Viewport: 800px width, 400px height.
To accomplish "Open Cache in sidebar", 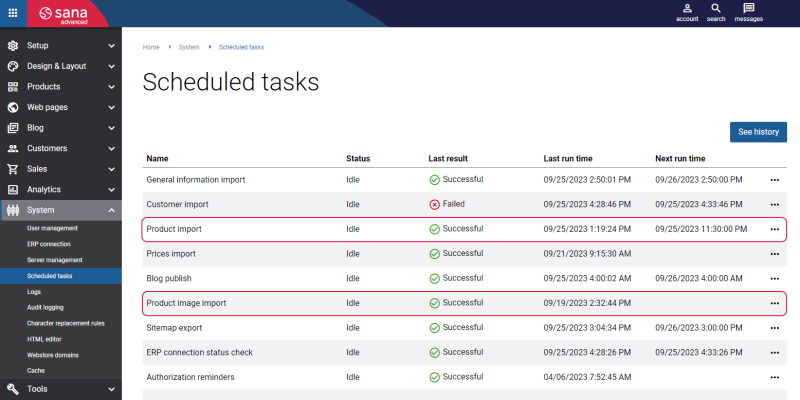I will click(x=36, y=371).
